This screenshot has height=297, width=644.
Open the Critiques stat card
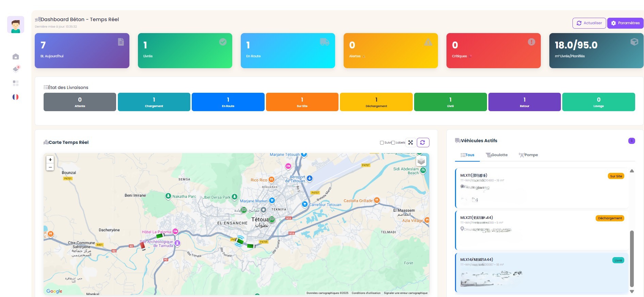493,50
